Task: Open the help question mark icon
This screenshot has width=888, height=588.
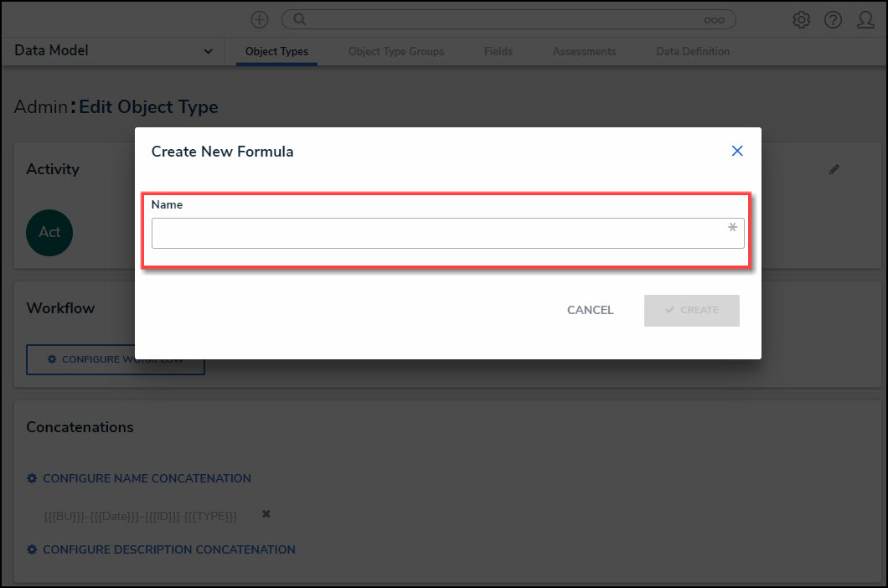Action: 833,20
